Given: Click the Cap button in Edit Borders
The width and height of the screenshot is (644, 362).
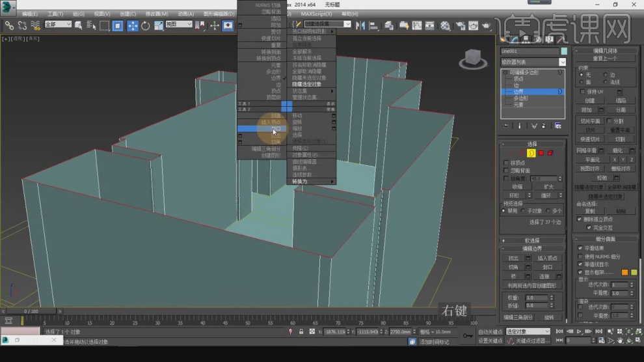Looking at the screenshot, I should 548,267.
